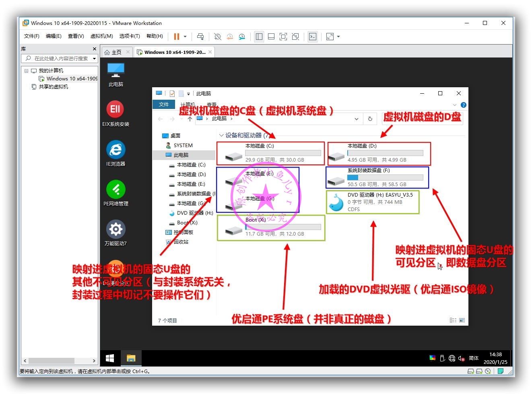Toggle the library sidebar visibility
This screenshot has width=532, height=394.
tap(259, 37)
